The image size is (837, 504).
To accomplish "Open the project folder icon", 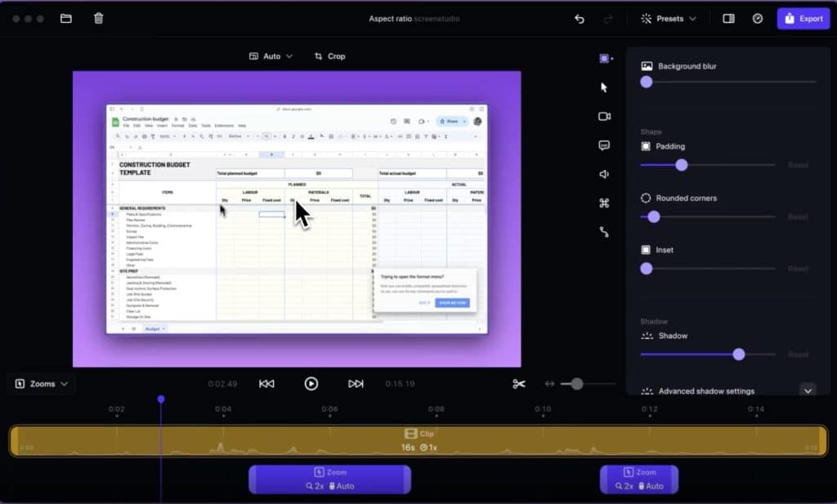I will click(65, 19).
